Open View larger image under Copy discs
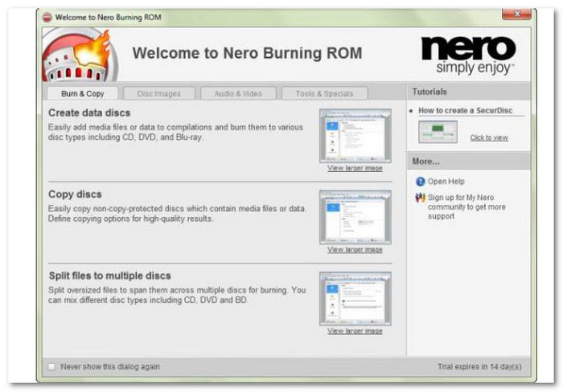563x392 pixels. click(x=355, y=250)
